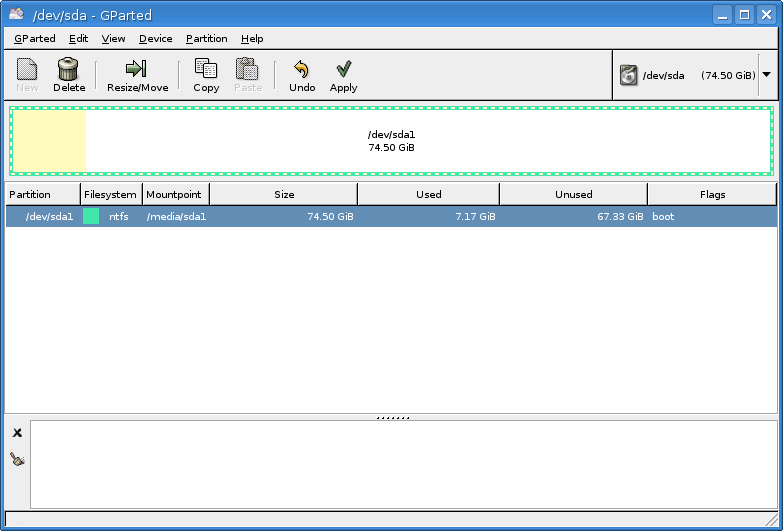Click the Resize/Move toolbar icon
The width and height of the screenshot is (783, 531).
[x=137, y=69]
